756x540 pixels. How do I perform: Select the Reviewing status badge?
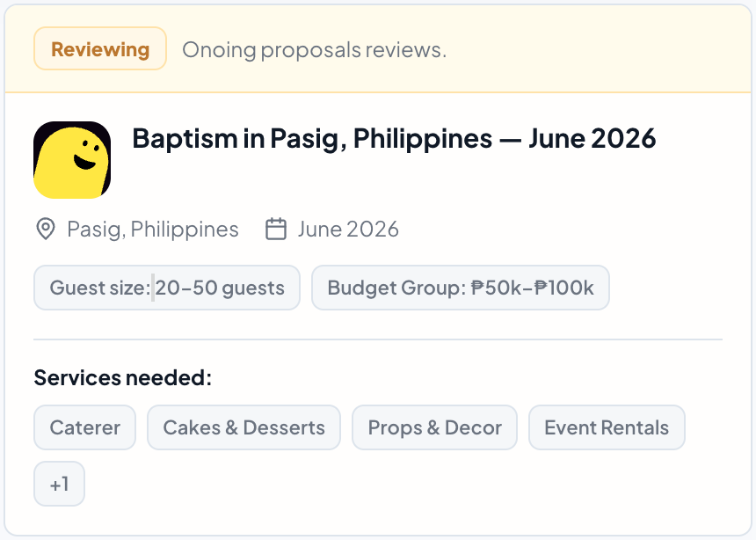100,48
